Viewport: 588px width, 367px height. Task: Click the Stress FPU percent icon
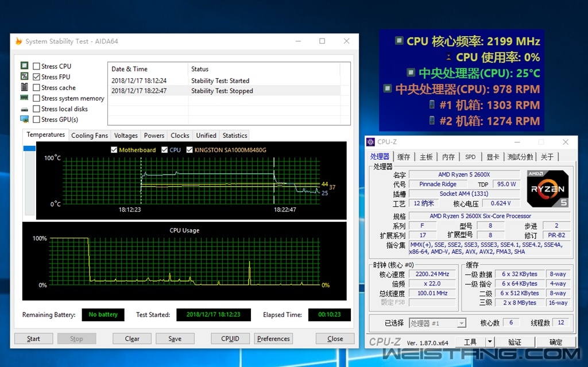[24, 76]
